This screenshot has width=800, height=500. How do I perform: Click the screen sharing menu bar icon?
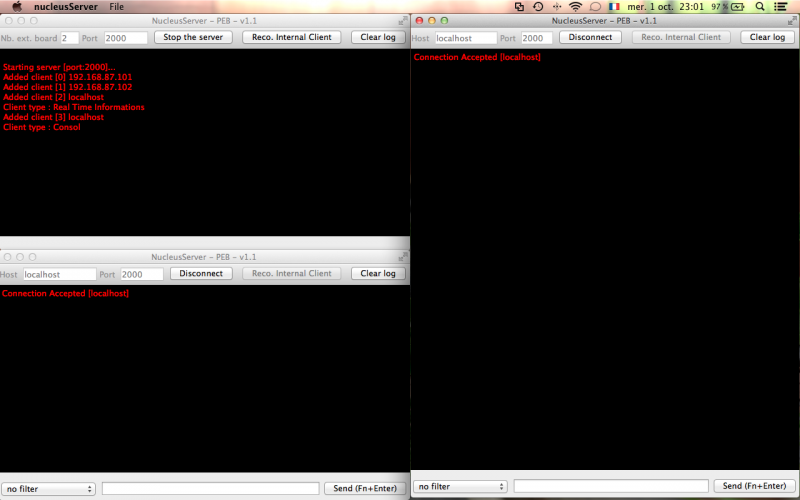tap(519, 7)
